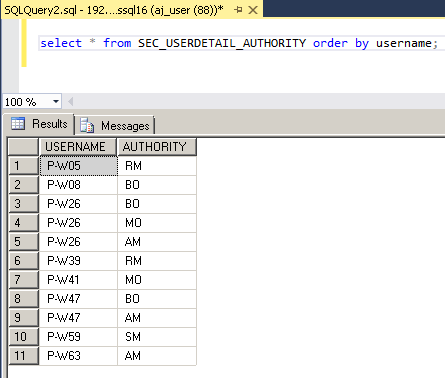Screen dimensions: 445x378
Task: Click the 'select' keyword in the query
Action: 61,43
